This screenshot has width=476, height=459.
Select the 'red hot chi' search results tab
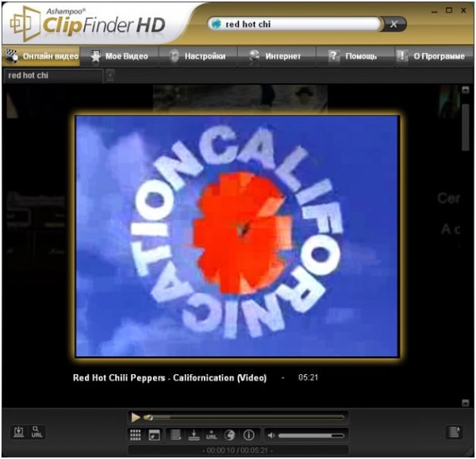pyautogui.click(x=53, y=75)
